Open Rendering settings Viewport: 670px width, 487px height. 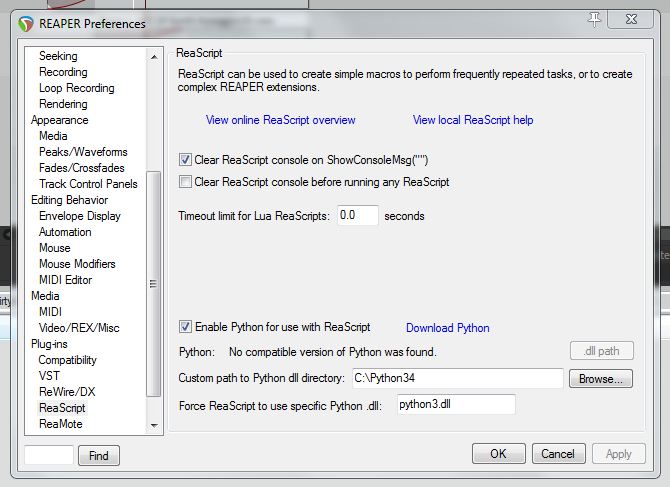coord(63,104)
